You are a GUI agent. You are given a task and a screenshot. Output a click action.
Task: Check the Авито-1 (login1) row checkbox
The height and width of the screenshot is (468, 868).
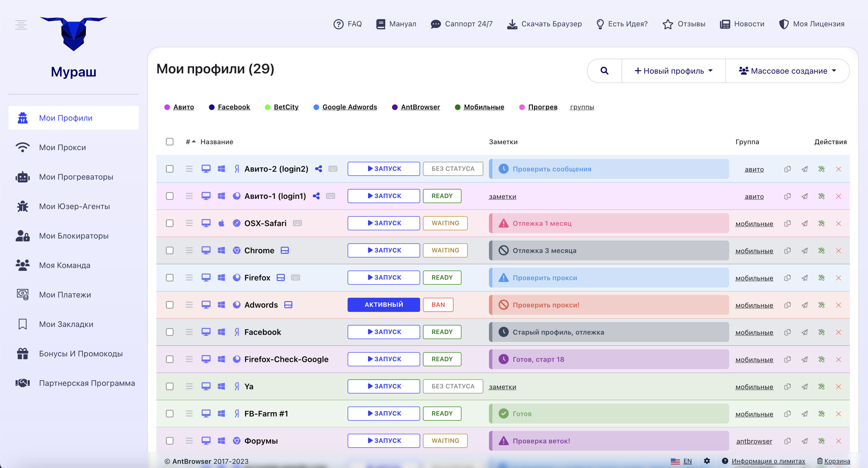(x=169, y=196)
